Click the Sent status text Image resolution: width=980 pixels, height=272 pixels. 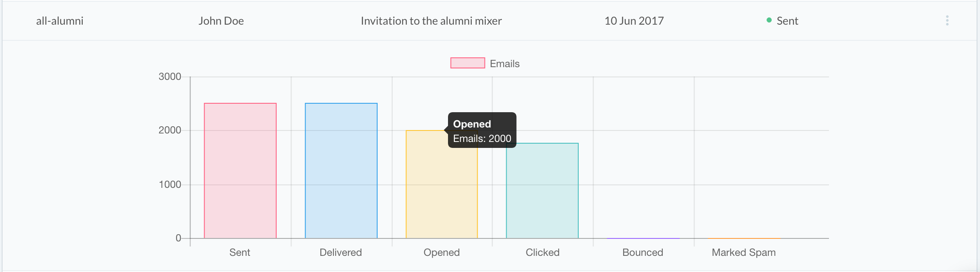[787, 21]
